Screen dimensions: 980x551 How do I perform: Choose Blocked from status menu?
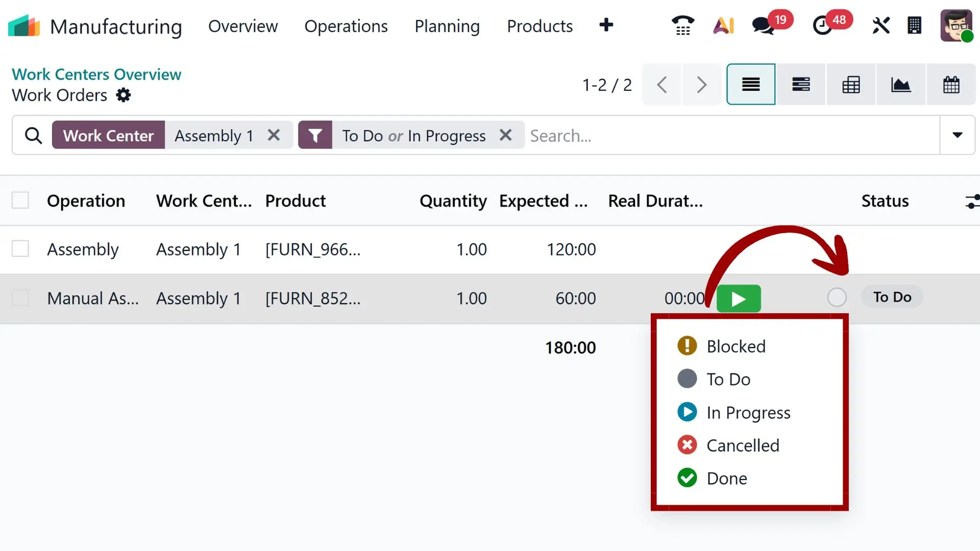pos(736,346)
